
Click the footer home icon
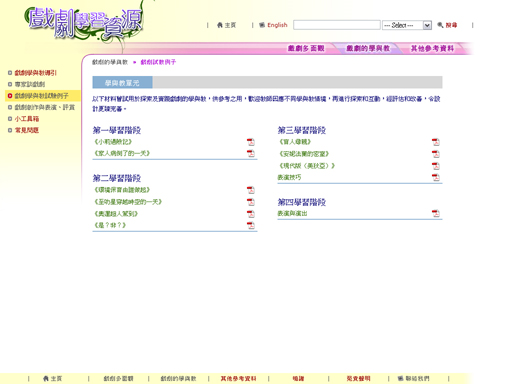[x=46, y=378]
